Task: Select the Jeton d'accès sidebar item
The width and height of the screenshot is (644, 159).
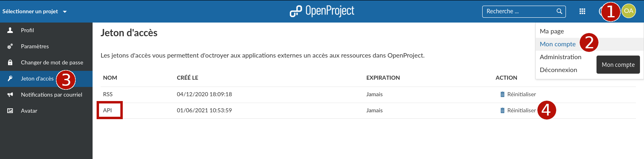Action: [x=46, y=78]
